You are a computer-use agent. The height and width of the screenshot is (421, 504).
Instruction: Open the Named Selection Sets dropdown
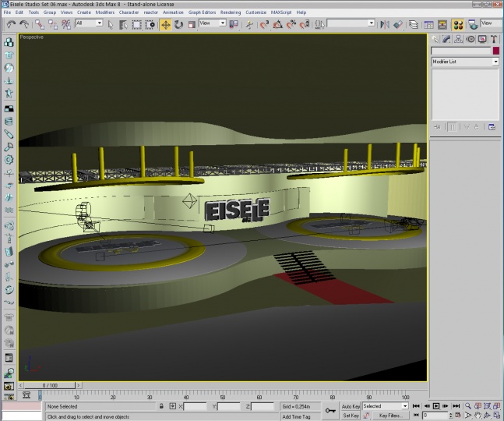[x=351, y=23]
